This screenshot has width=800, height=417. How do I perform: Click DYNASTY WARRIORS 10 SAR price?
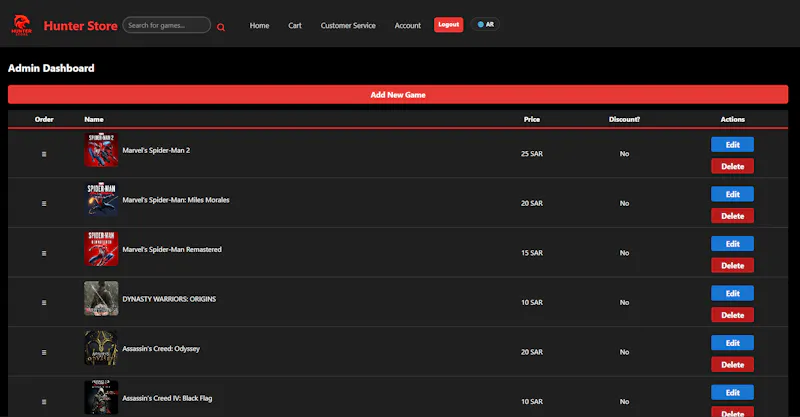(532, 302)
